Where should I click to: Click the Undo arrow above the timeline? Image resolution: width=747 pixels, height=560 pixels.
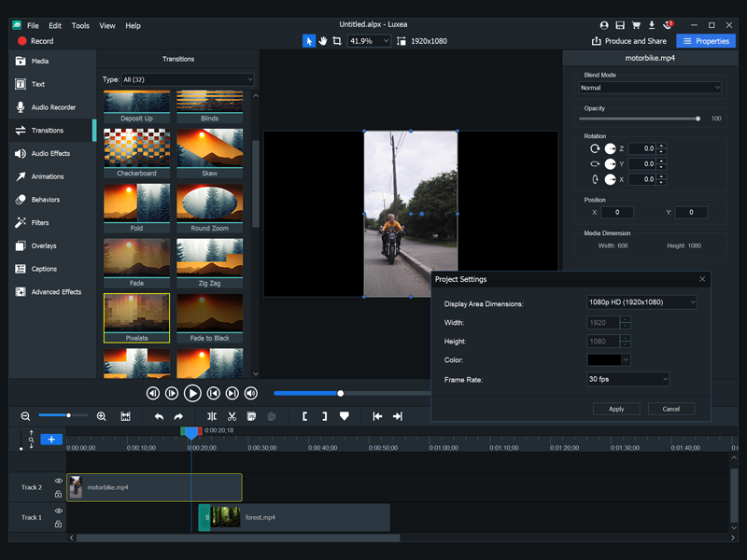click(160, 416)
